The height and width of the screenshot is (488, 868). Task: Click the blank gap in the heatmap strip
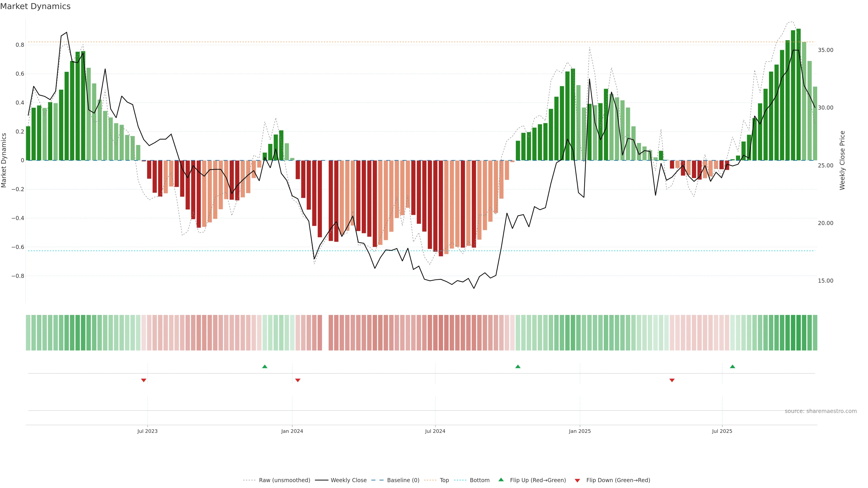tap(325, 332)
